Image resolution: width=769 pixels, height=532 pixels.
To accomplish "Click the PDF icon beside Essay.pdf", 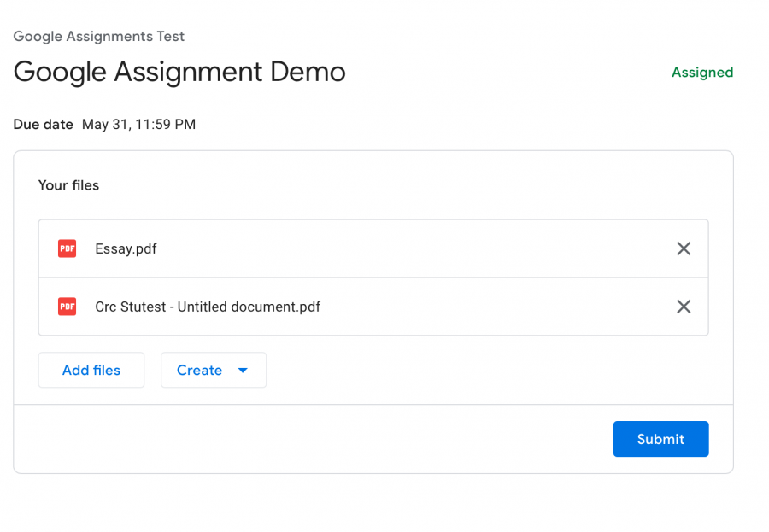I will coord(68,248).
